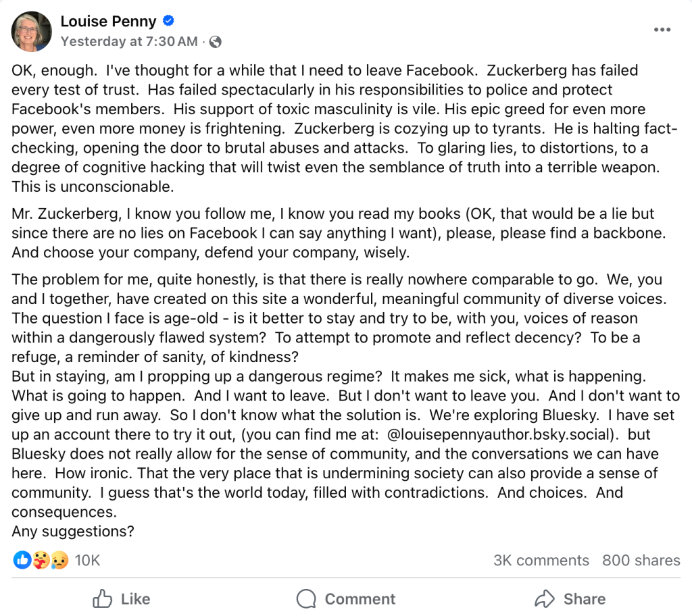Viewport: 692px width, 616px height.
Task: Click the blue thumbs-up reaction emoji
Action: (x=22, y=560)
